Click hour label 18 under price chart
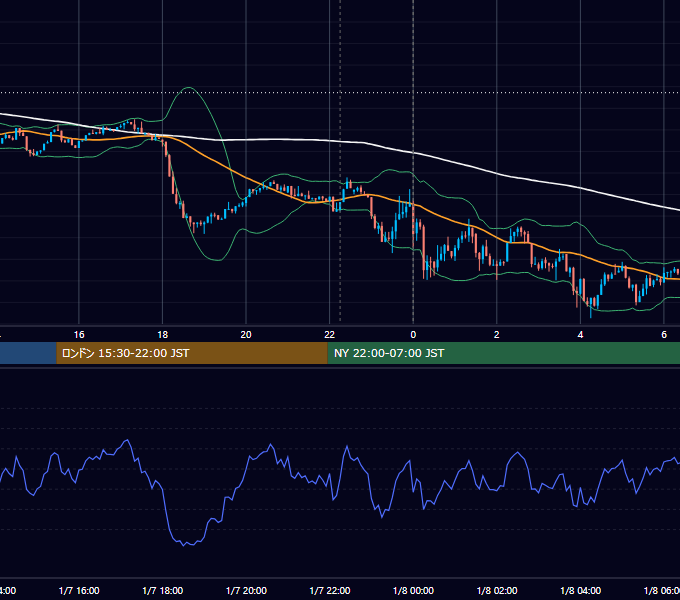This screenshot has width=680, height=600. click(163, 335)
